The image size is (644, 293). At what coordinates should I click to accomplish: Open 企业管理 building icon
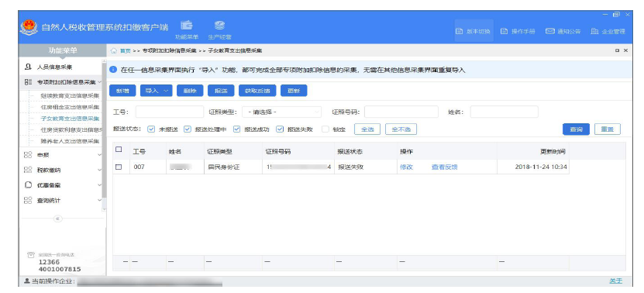(594, 31)
